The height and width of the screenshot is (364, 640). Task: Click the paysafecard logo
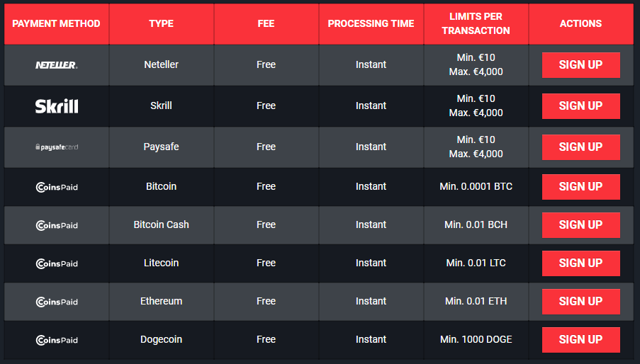tap(56, 147)
